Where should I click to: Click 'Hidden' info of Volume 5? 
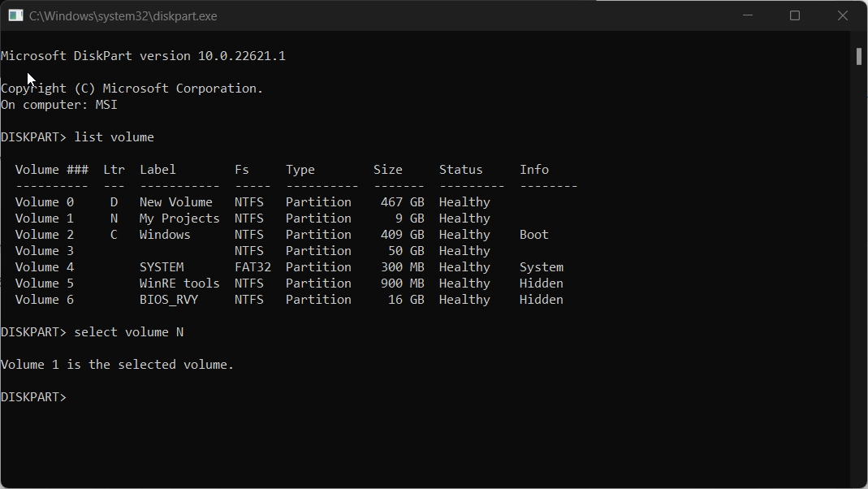point(542,283)
